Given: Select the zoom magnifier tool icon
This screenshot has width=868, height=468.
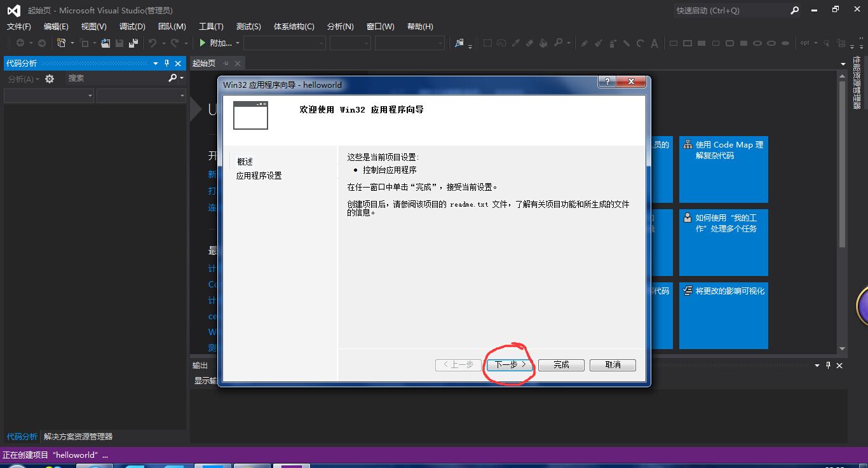Looking at the screenshot, I should coord(558,43).
